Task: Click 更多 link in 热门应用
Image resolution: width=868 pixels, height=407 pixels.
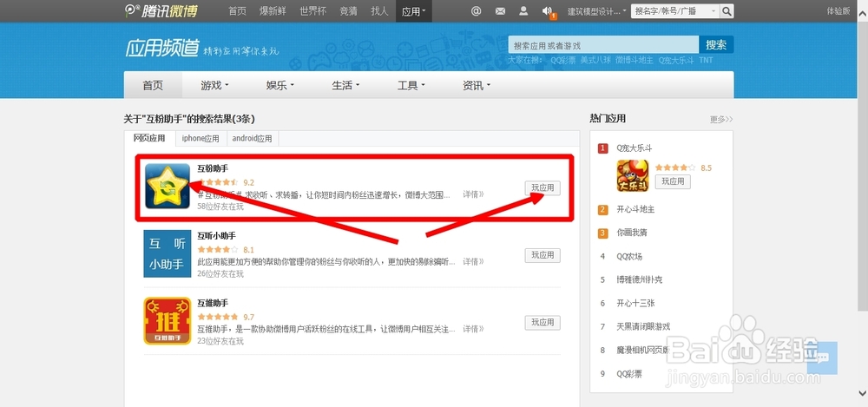Action: click(x=721, y=119)
